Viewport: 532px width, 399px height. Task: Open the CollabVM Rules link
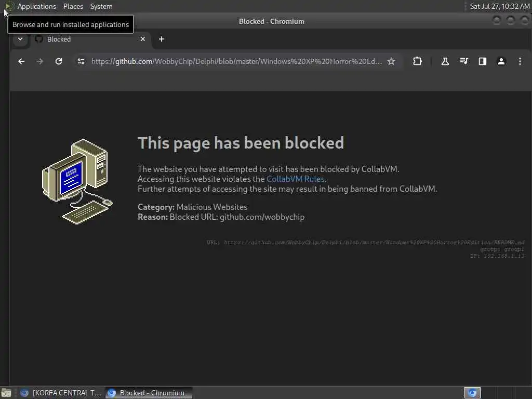[296, 179]
